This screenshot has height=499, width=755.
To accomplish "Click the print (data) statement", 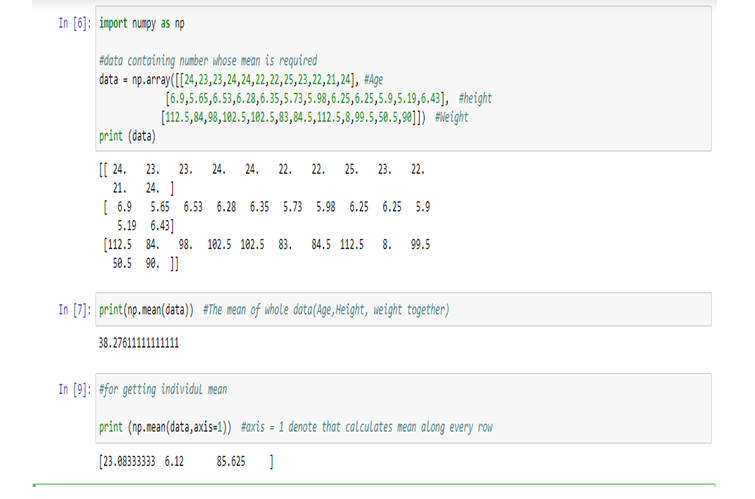I will 128,136.
